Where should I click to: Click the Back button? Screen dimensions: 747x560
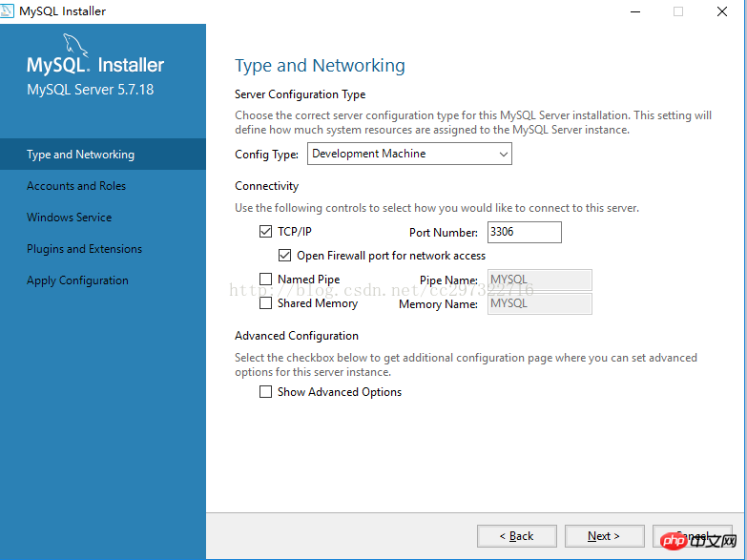(517, 536)
